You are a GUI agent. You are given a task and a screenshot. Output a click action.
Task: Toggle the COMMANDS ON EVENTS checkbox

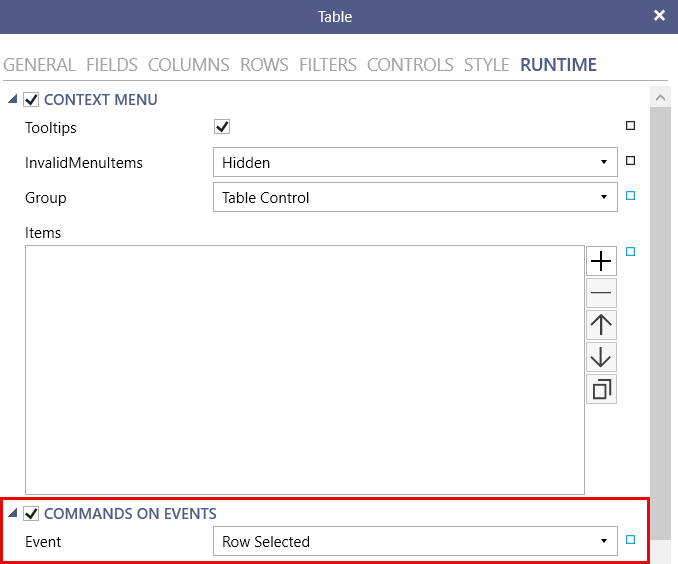pyautogui.click(x=31, y=514)
